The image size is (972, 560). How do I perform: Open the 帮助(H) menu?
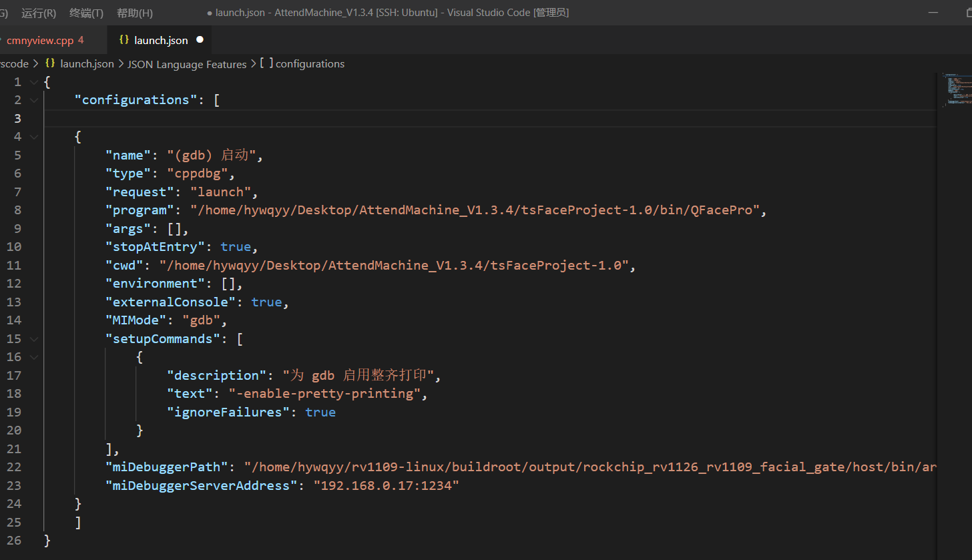(134, 13)
